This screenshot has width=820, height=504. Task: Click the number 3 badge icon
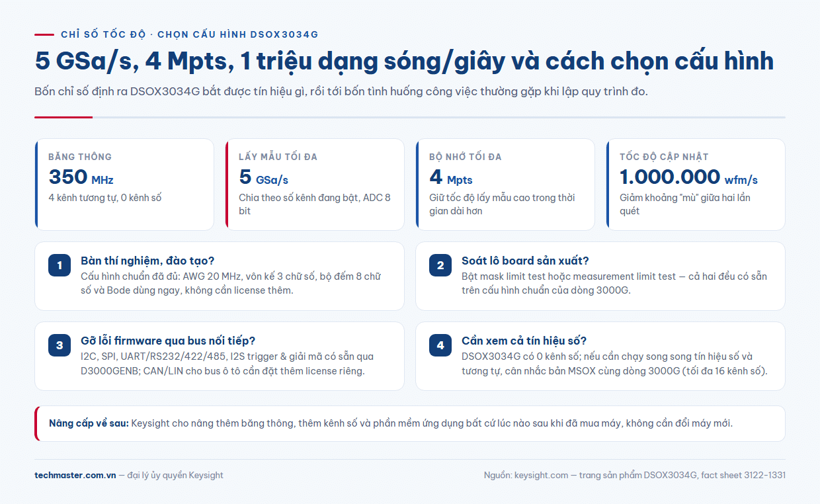(60, 345)
